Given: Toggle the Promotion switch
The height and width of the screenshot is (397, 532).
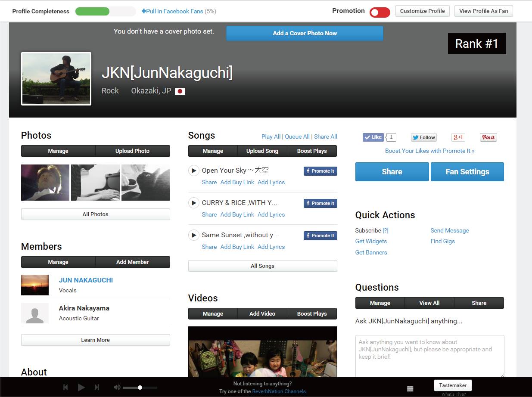Looking at the screenshot, I should coord(380,12).
